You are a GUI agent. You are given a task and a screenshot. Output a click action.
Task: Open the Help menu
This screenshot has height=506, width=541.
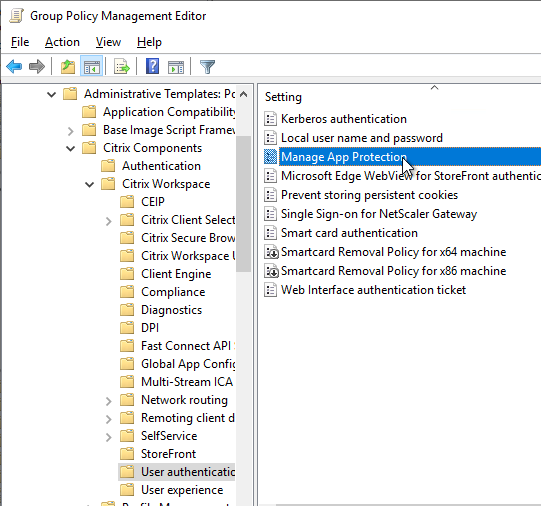point(149,42)
